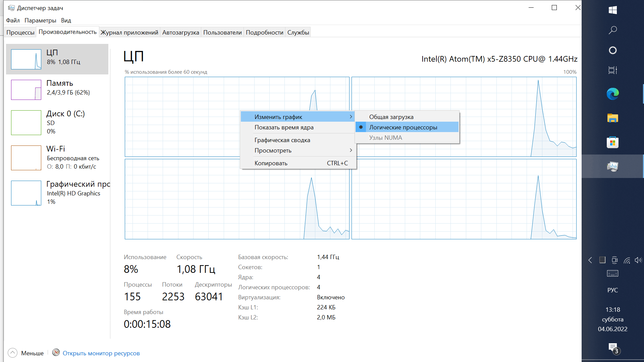Select the Диск 0 (C:) graph thumbnail
This screenshot has height=362, width=644.
click(26, 123)
